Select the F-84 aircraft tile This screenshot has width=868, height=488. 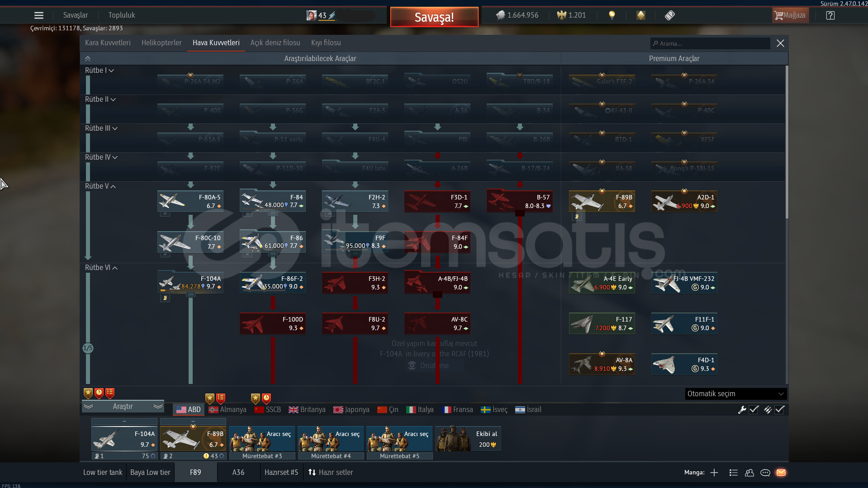point(273,201)
